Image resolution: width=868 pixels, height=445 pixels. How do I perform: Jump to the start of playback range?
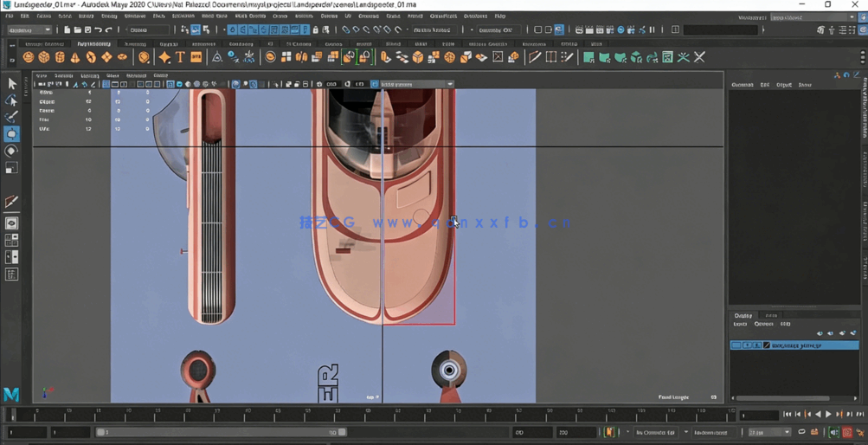pos(787,415)
